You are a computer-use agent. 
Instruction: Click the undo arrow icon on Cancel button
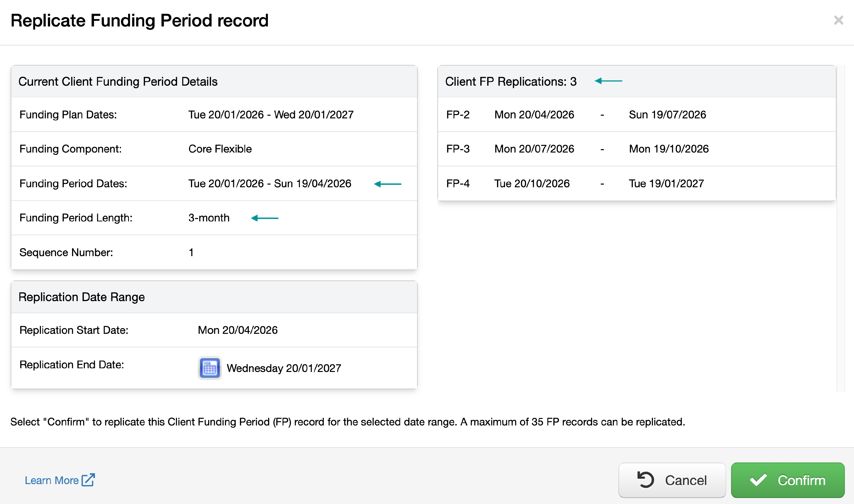pyautogui.click(x=645, y=480)
